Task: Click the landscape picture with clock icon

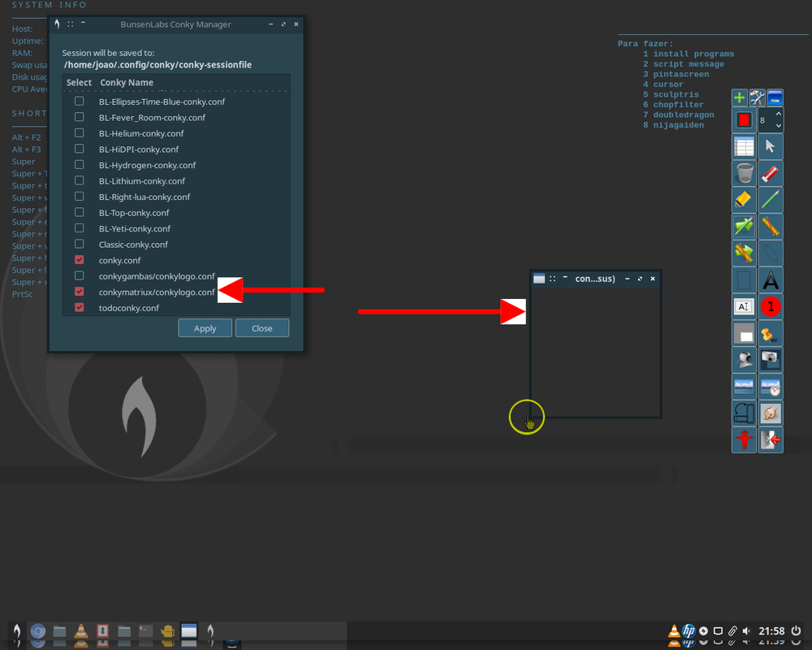Action: point(771,387)
